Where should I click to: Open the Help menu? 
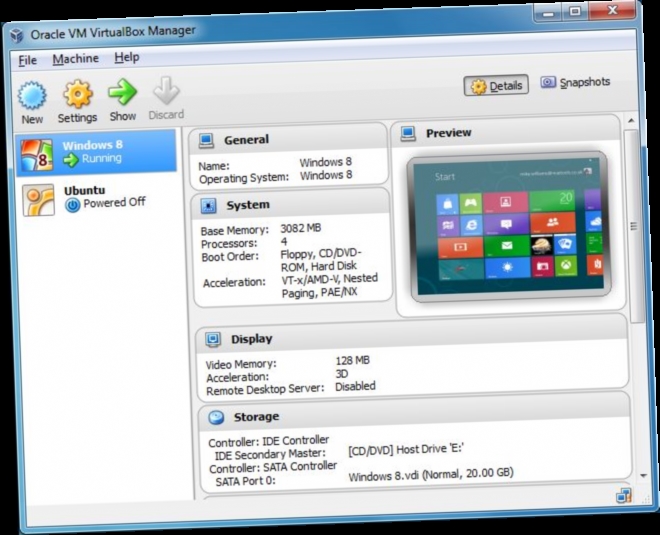127,57
